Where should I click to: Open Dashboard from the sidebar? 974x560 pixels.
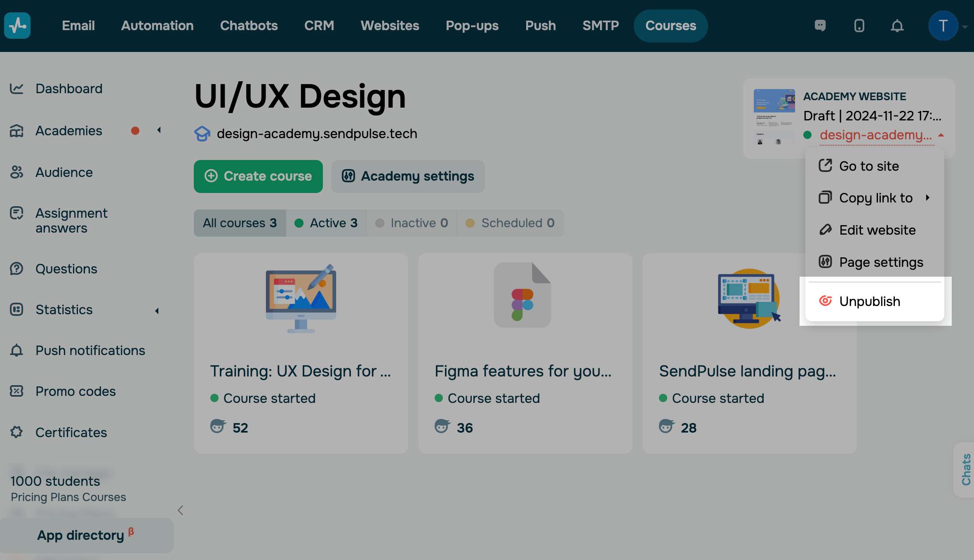click(x=68, y=89)
